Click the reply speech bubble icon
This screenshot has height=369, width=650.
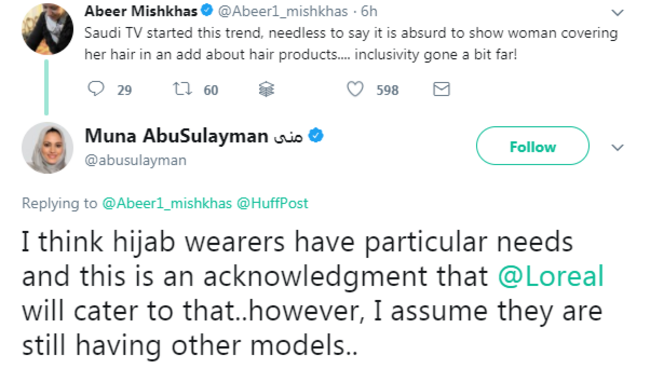point(96,89)
